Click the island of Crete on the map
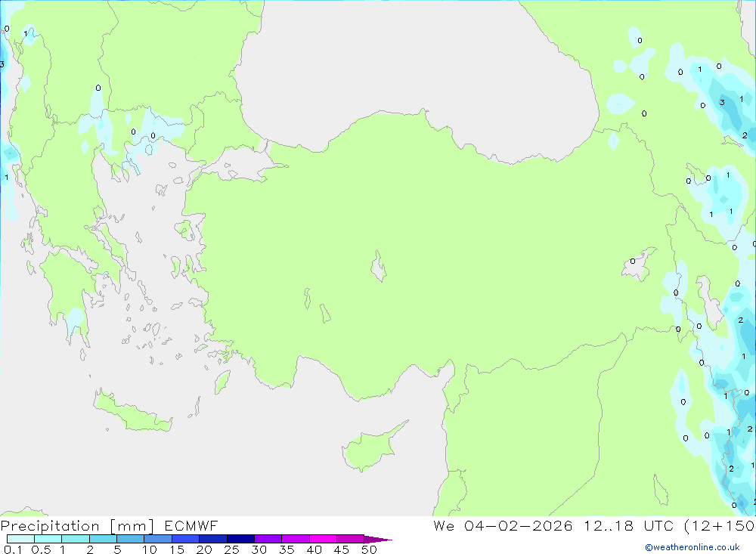 point(132,411)
